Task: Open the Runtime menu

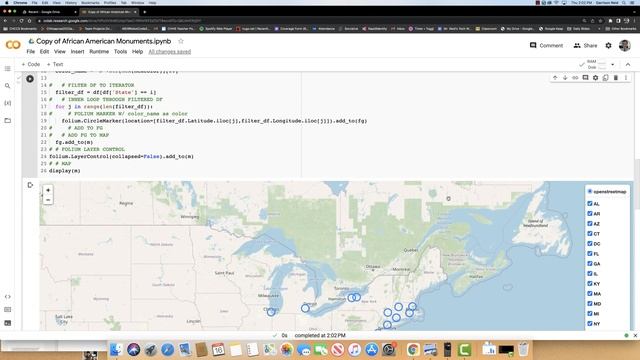Action: [x=99, y=52]
